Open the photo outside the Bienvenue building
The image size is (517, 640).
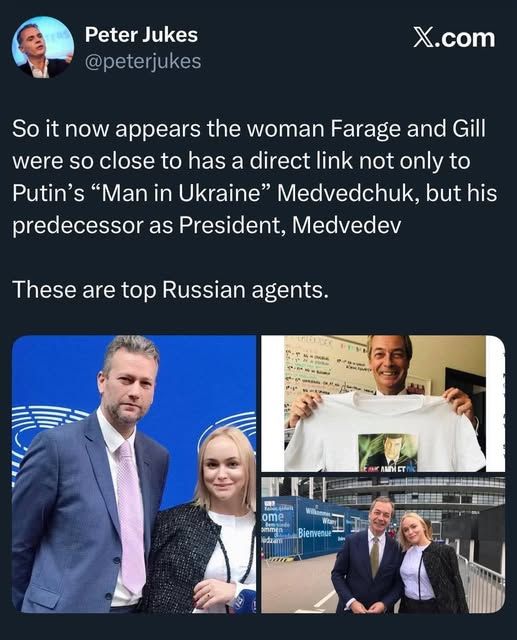383,545
